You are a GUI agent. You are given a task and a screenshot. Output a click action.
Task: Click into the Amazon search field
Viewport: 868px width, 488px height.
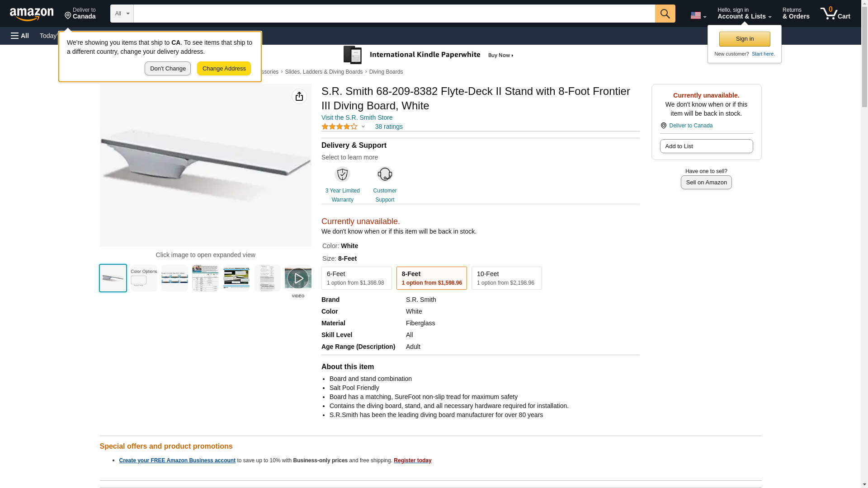point(394,14)
